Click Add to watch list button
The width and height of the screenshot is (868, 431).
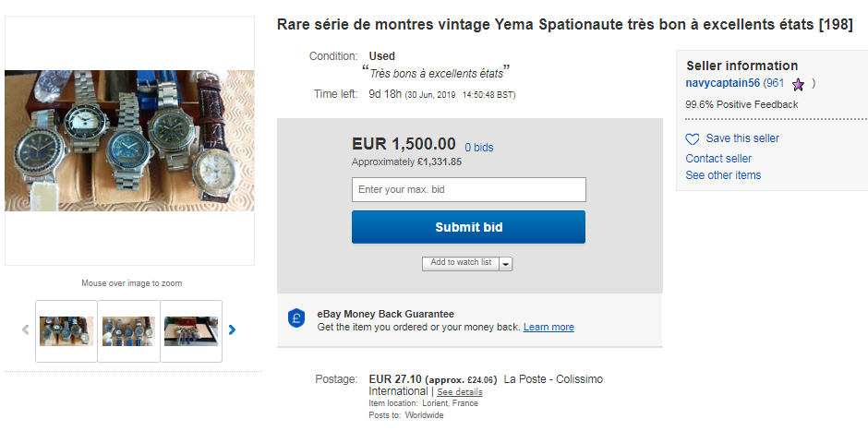[461, 263]
